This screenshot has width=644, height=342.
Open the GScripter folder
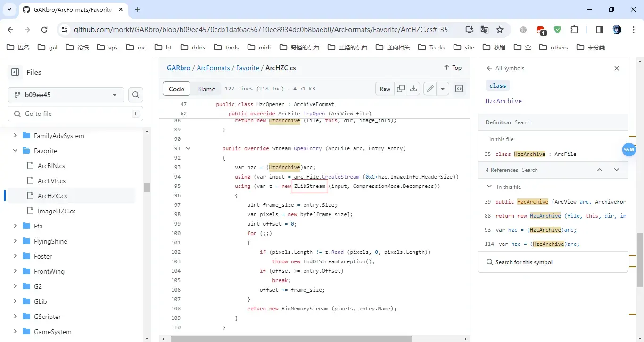point(47,317)
